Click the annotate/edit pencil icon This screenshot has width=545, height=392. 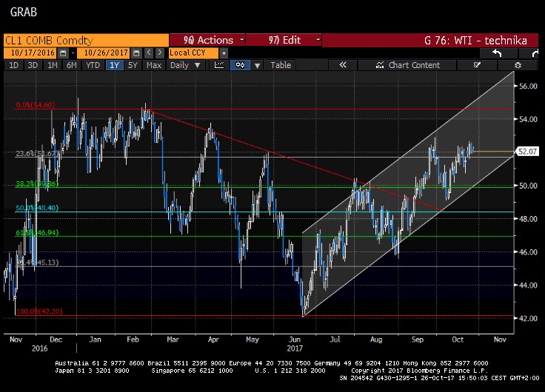[x=478, y=65]
